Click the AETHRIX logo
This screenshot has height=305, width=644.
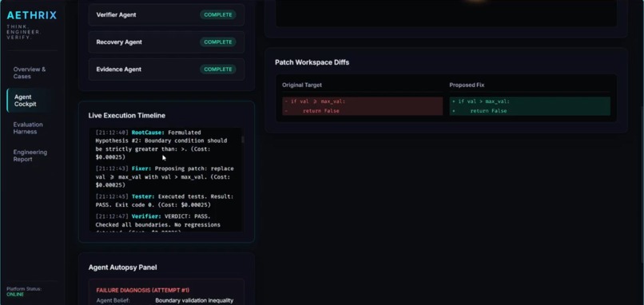click(x=32, y=16)
